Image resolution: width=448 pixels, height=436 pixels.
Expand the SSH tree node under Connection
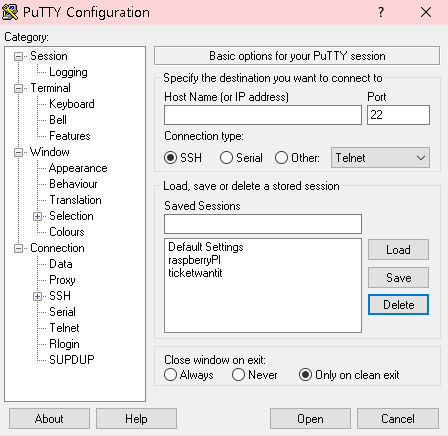pyautogui.click(x=37, y=296)
